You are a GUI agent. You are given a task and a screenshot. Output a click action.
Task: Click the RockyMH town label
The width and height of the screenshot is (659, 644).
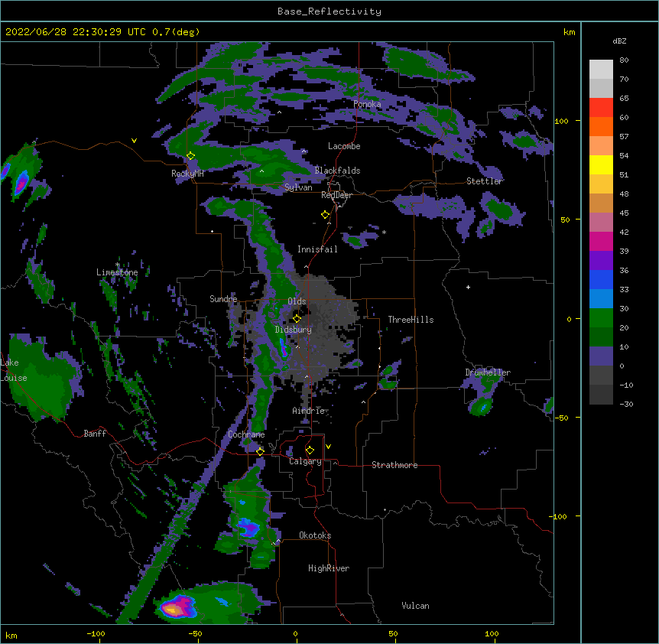coord(187,174)
